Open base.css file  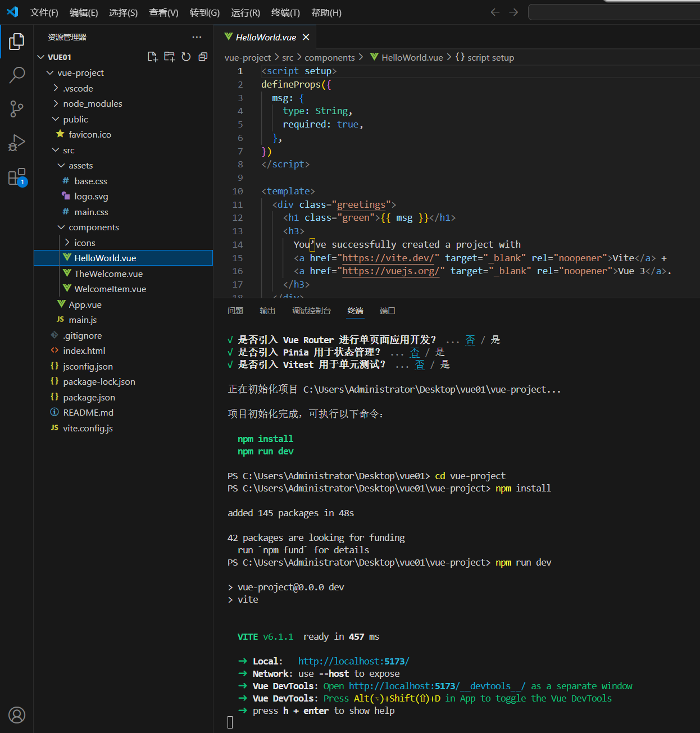tap(123, 181)
